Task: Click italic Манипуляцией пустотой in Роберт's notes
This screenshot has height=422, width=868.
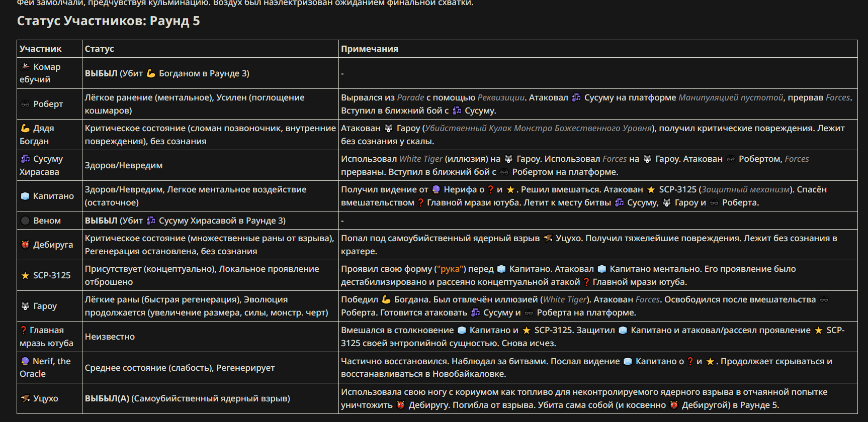Action: point(731,97)
